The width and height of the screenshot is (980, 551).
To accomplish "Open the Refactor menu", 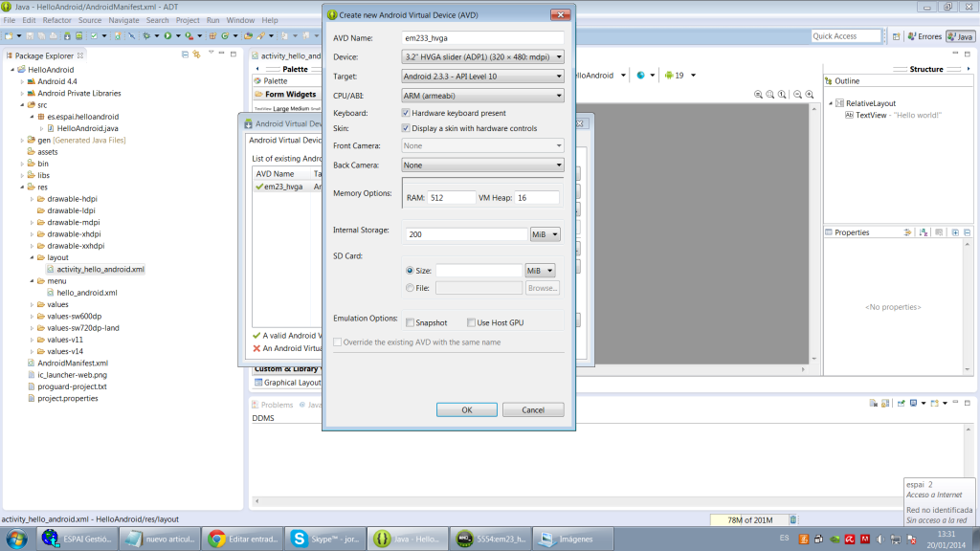I will [56, 20].
